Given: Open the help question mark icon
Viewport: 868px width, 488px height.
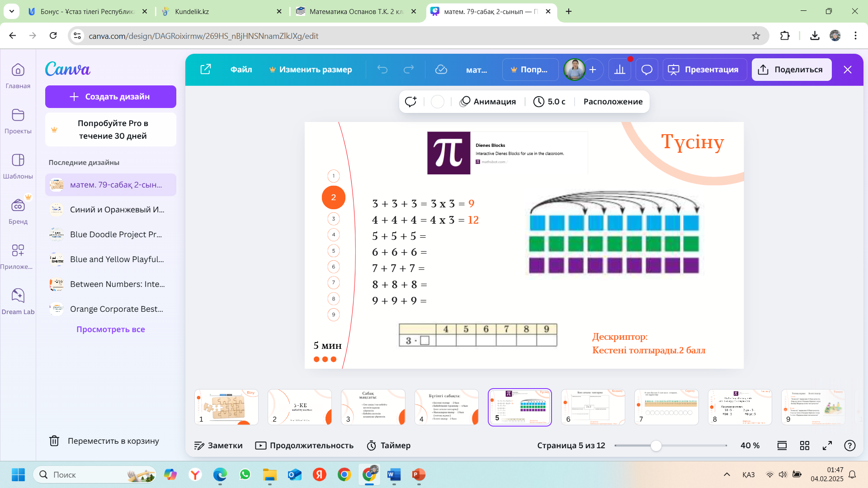Looking at the screenshot, I should coord(850,446).
